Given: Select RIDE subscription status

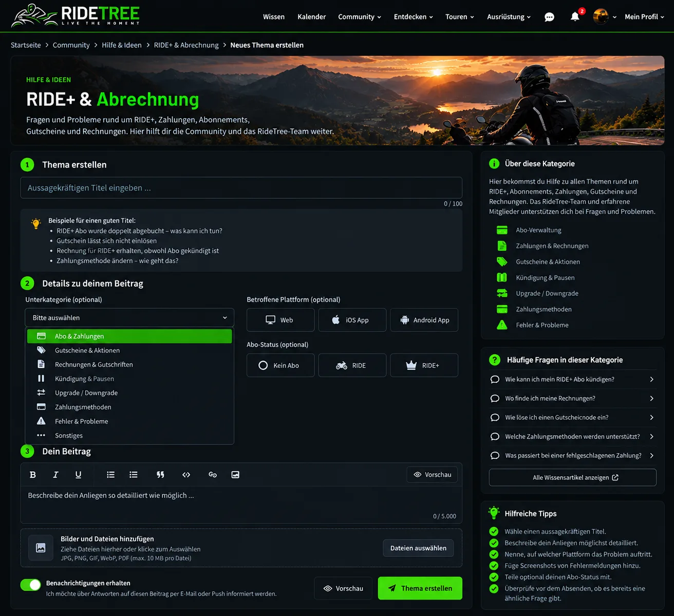Looking at the screenshot, I should (352, 365).
